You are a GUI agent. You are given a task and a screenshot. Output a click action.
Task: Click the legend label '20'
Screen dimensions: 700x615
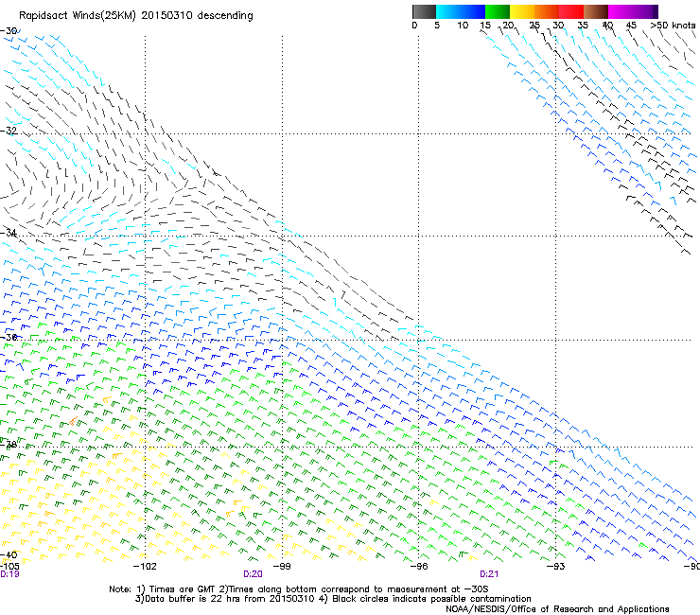(509, 26)
